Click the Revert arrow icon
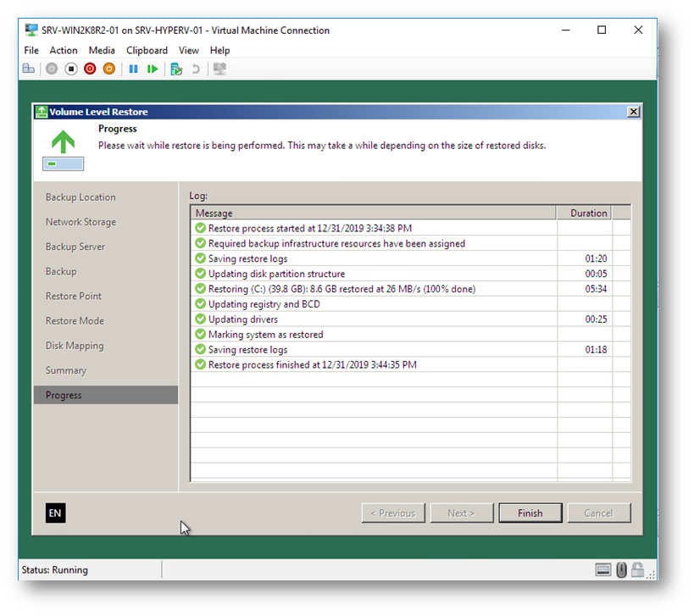Image resolution: width=694 pixels, height=616 pixels. click(x=196, y=69)
